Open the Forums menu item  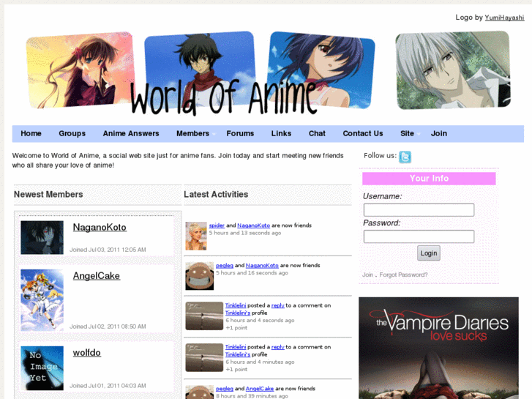tap(240, 133)
